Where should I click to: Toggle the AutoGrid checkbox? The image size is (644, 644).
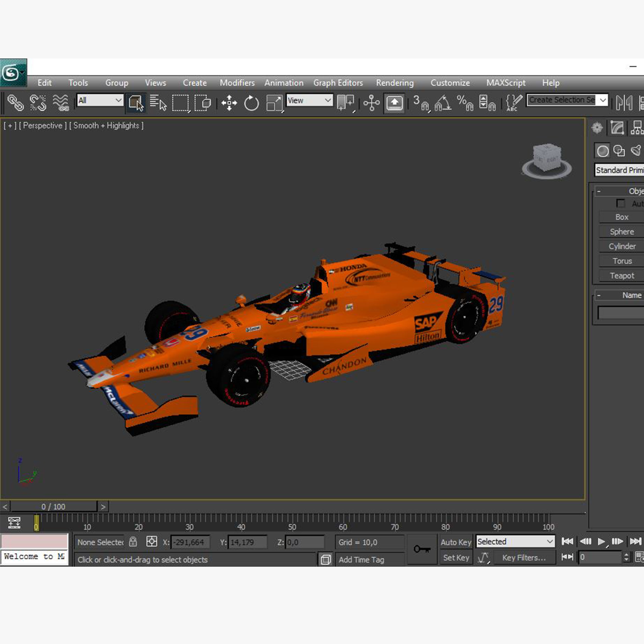[620, 203]
